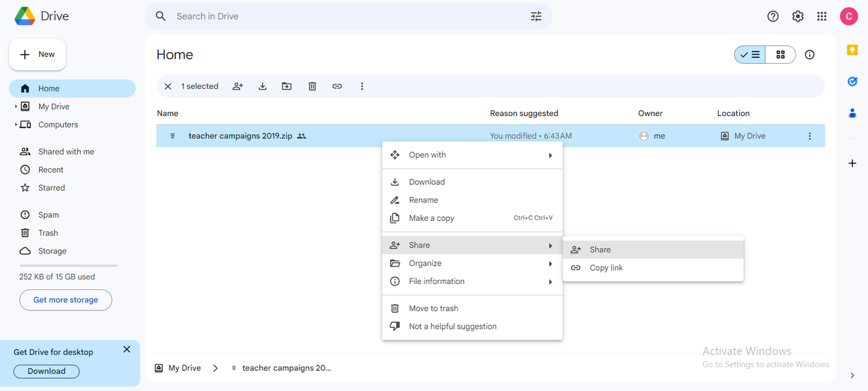Open the Help question mark icon
The image size is (868, 391).
coord(773,16)
